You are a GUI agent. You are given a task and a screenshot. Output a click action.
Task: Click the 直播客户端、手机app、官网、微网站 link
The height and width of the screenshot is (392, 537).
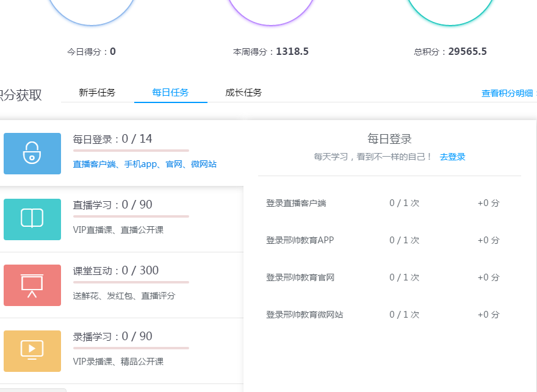(x=145, y=164)
